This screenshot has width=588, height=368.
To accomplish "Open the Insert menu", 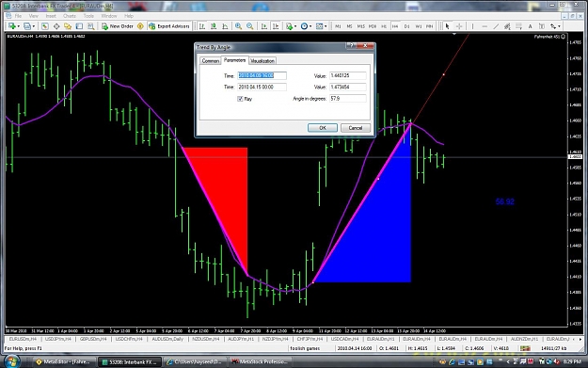I will pos(51,16).
